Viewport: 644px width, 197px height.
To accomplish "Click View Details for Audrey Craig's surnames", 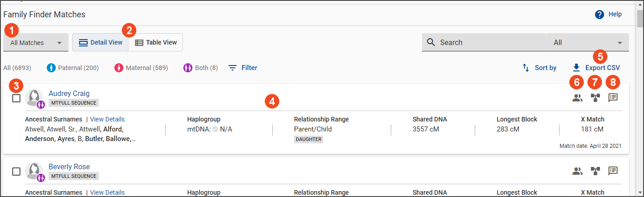I will coord(107,119).
